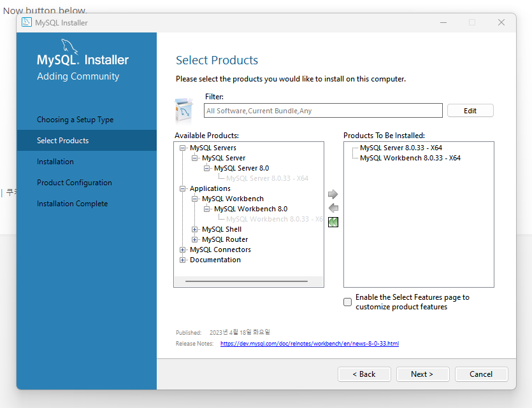Select the Documentation label
Screen dimensions: 532x408
(x=215, y=260)
